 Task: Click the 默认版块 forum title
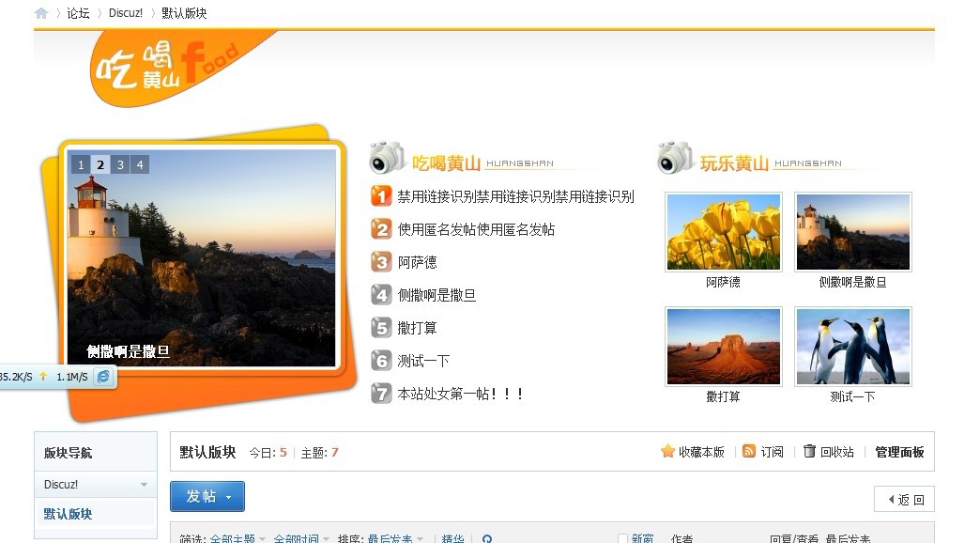(x=207, y=452)
